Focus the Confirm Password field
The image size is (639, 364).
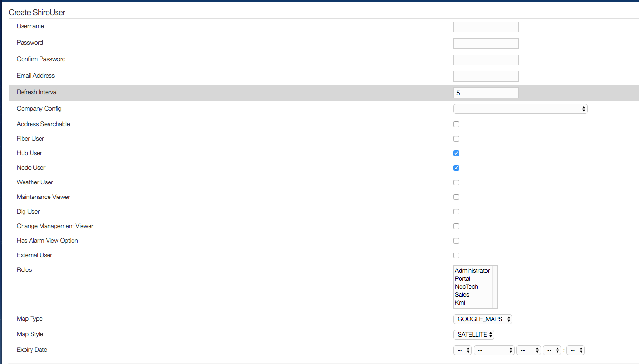tap(485, 60)
